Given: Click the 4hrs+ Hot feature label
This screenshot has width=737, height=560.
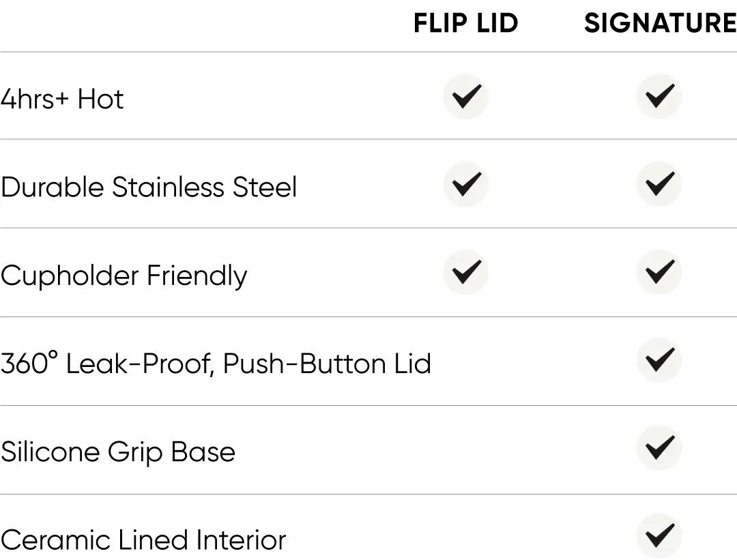Looking at the screenshot, I should pos(62,99).
